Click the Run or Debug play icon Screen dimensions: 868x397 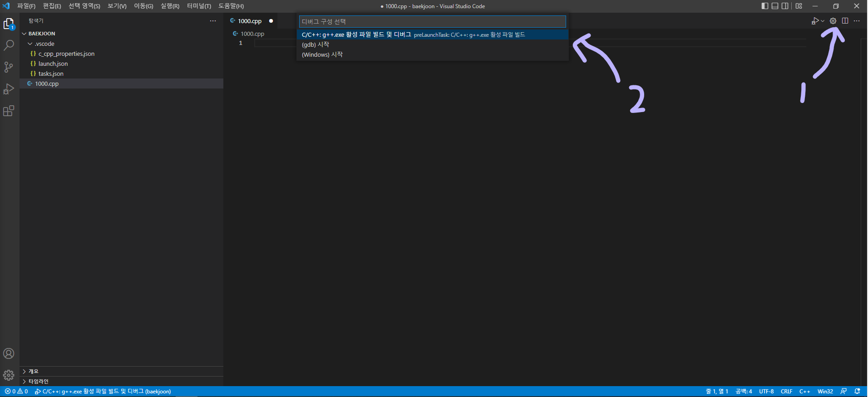tap(815, 21)
